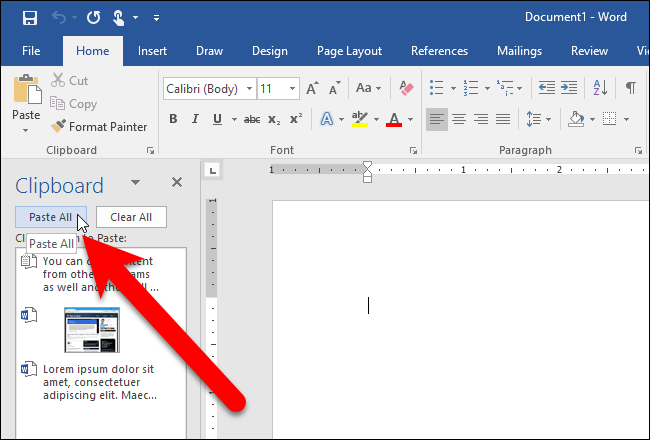650x440 pixels.
Task: Open the highlight color dropdown arrow
Action: tap(376, 119)
